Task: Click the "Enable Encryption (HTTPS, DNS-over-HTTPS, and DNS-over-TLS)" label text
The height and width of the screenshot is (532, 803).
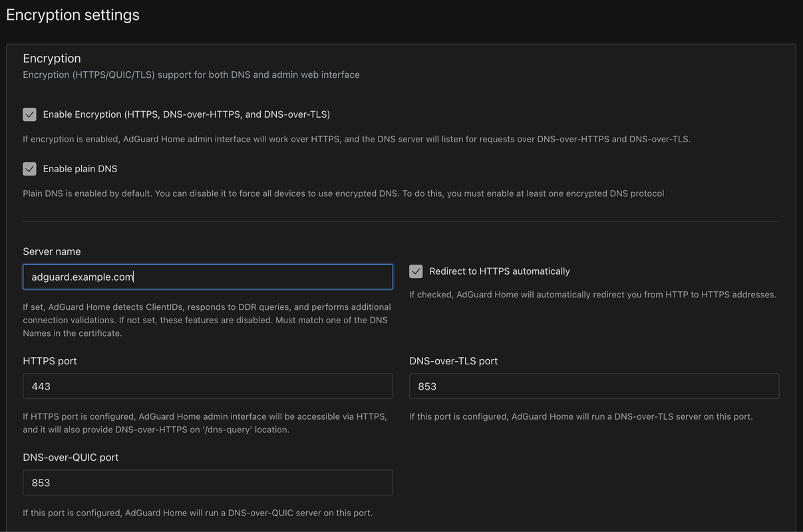Action: pyautogui.click(x=186, y=114)
